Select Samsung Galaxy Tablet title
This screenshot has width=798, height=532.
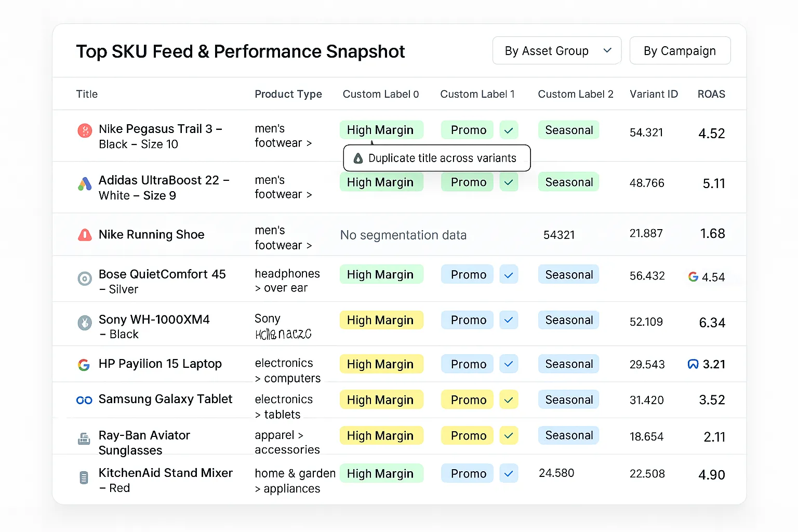tap(165, 399)
